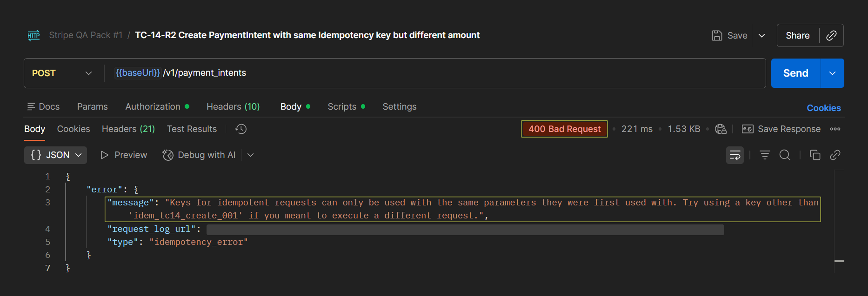The image size is (868, 296).
Task: Open response history clock icon
Action: (241, 129)
